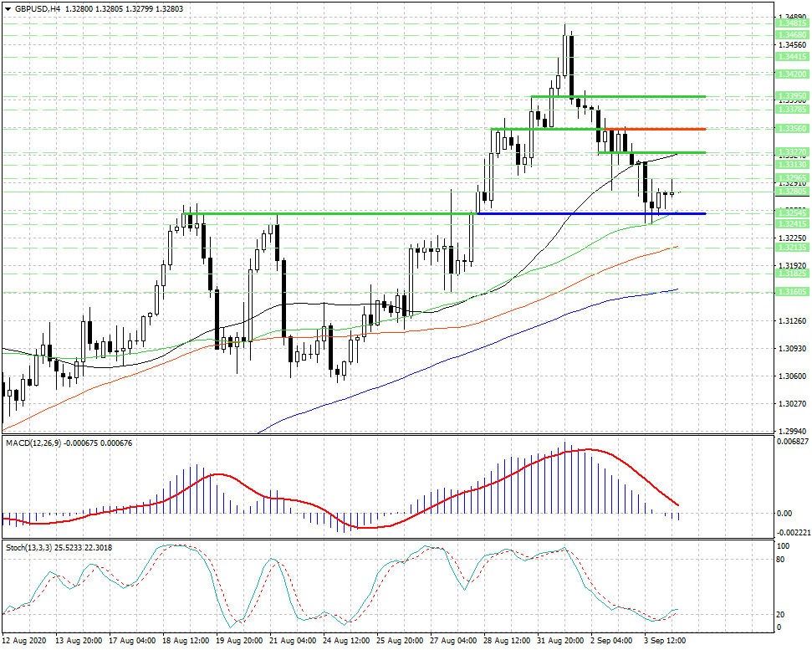Click the 1.33130 price level label
The width and height of the screenshot is (812, 650).
pyautogui.click(x=792, y=164)
